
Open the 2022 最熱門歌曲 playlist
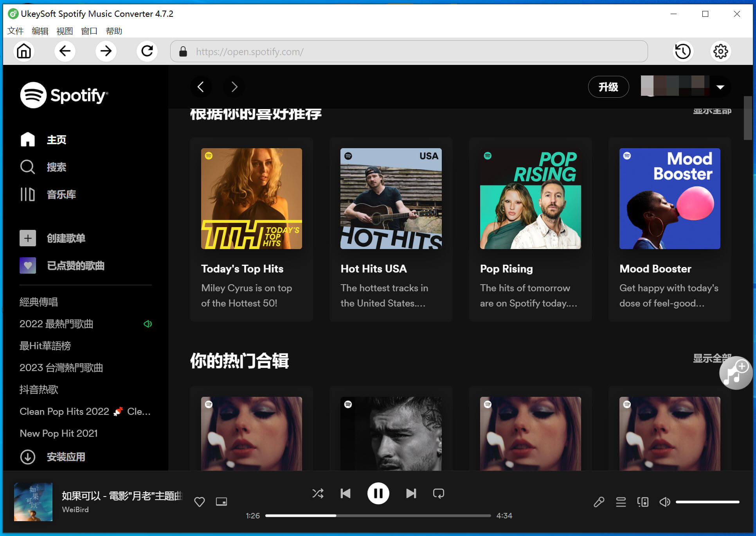pos(56,324)
